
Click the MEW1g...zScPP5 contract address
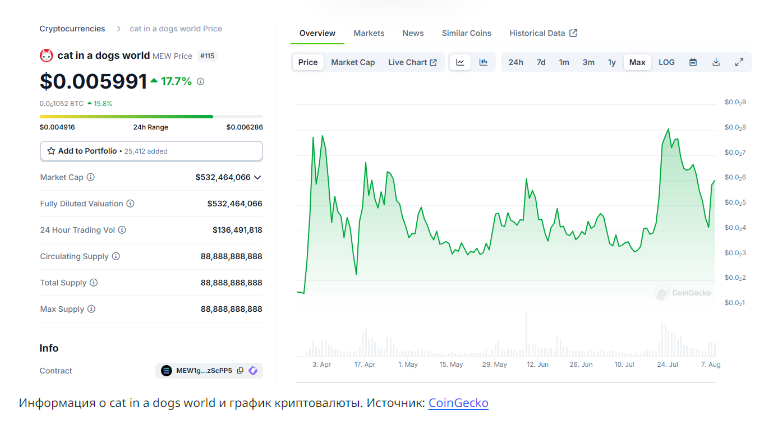[204, 371]
